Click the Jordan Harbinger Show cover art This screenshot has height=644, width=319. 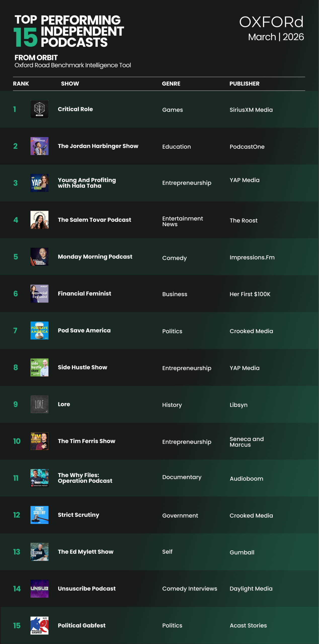coord(39,146)
